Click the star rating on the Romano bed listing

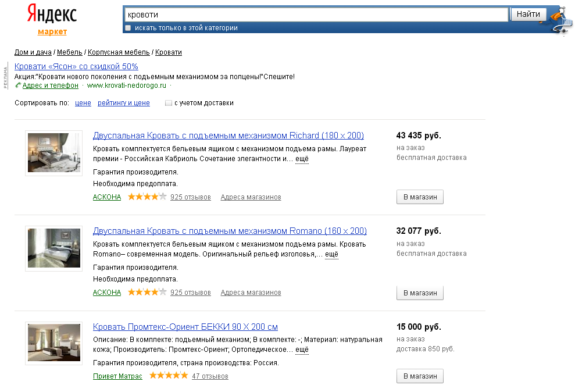[147, 293]
